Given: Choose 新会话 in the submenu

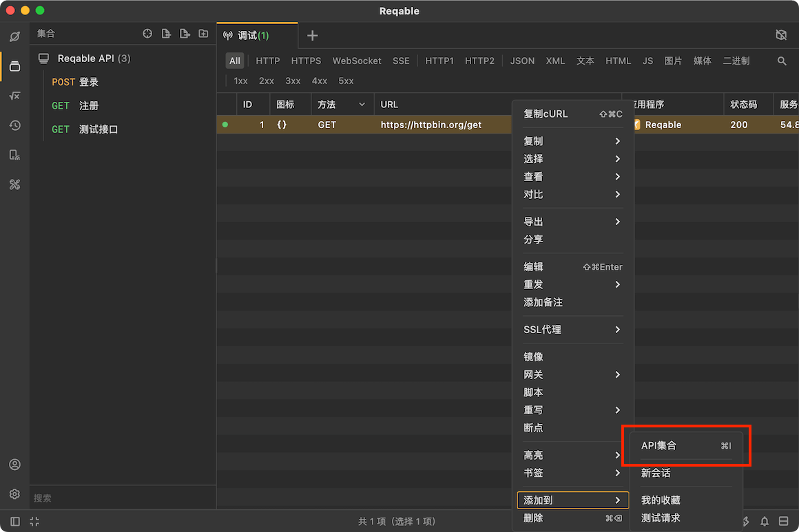Looking at the screenshot, I should [x=686, y=473].
